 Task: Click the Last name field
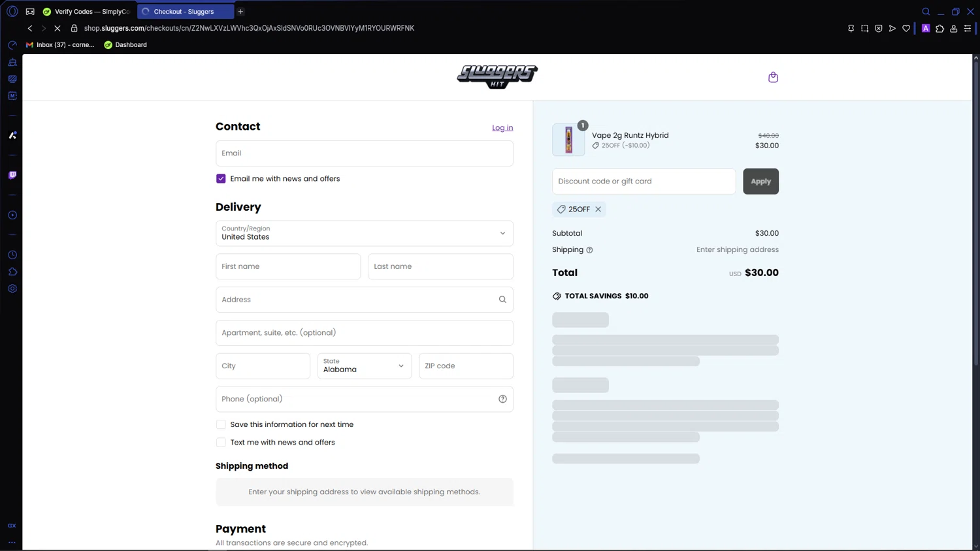tap(440, 266)
